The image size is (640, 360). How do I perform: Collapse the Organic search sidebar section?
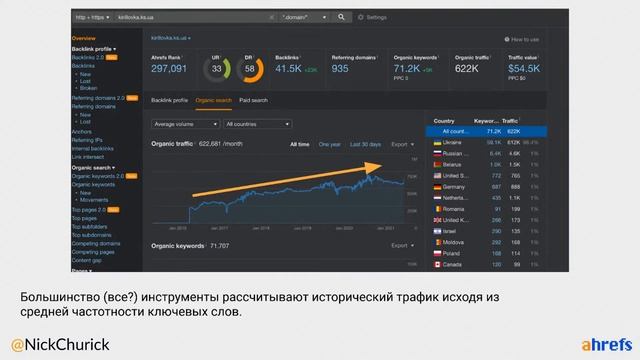click(x=93, y=168)
